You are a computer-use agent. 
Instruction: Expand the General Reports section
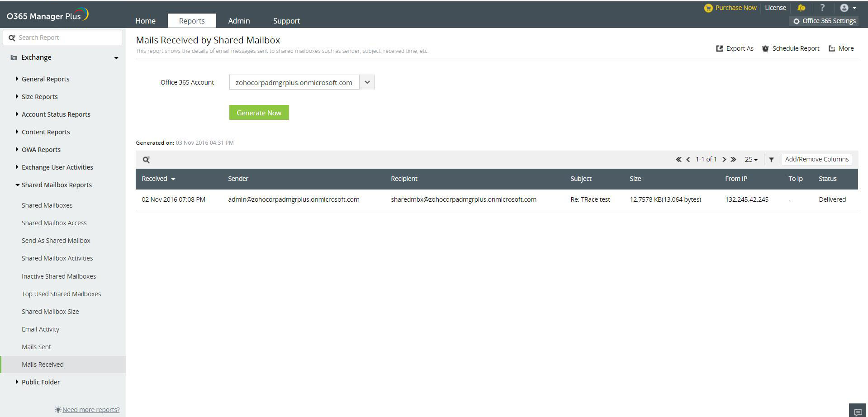(45, 79)
